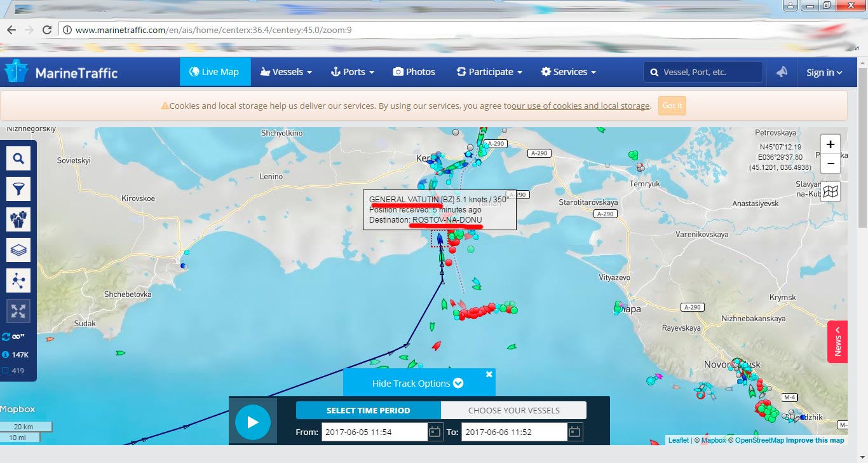Select the CHOOSE YOUR VESSELS tab
The width and height of the screenshot is (868, 463).
point(514,410)
